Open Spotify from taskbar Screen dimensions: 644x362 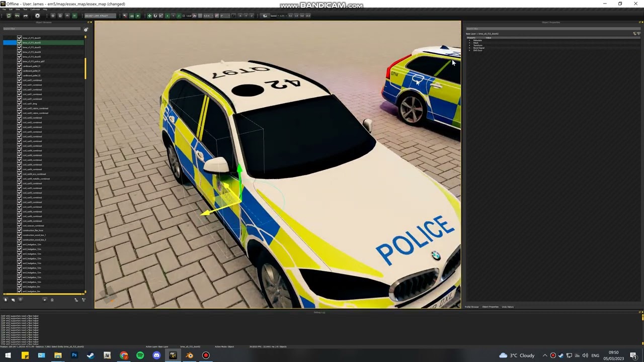140,355
